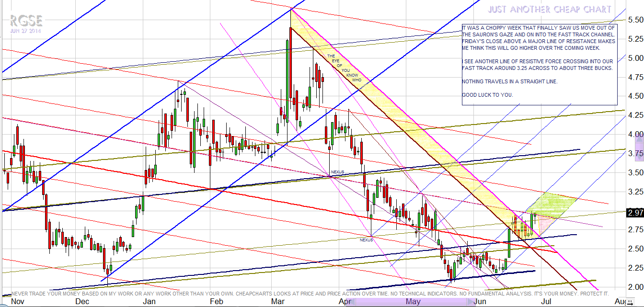Select the commentary text box about choppy week
The width and height of the screenshot is (644, 307).
(539, 64)
